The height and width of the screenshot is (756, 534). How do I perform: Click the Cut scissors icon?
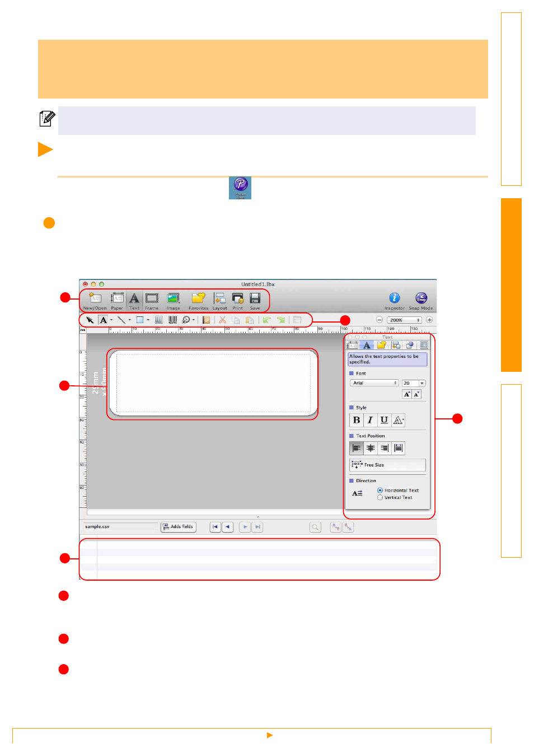point(222,320)
